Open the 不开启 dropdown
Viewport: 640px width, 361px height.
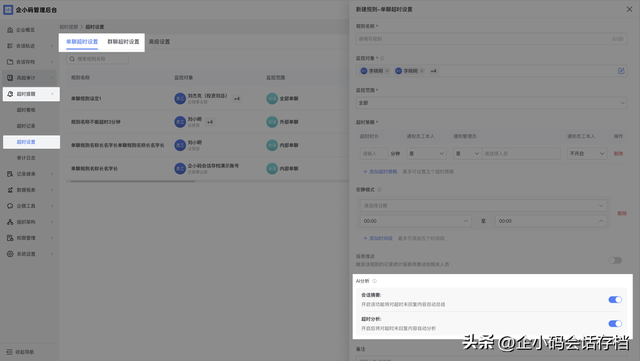[x=587, y=154]
